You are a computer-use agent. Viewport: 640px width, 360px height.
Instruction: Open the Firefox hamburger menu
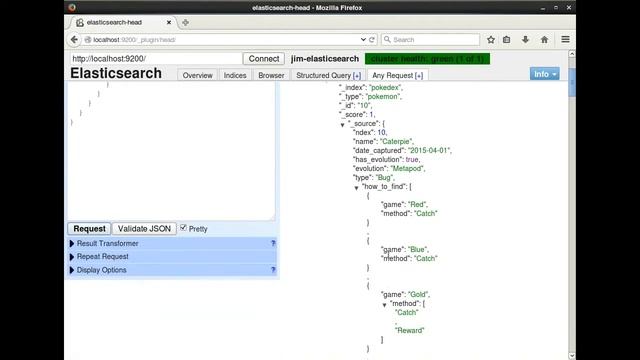[x=565, y=40]
